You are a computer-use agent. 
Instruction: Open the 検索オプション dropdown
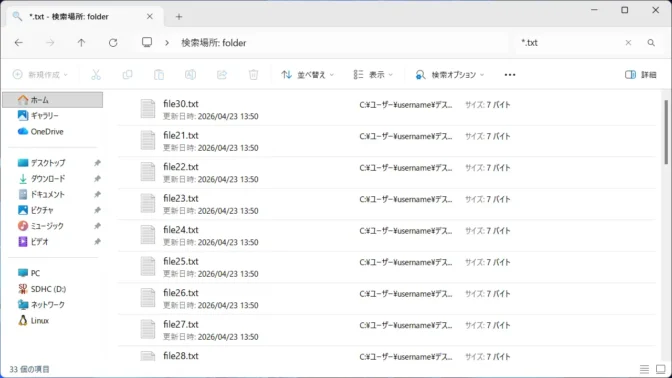coord(450,75)
